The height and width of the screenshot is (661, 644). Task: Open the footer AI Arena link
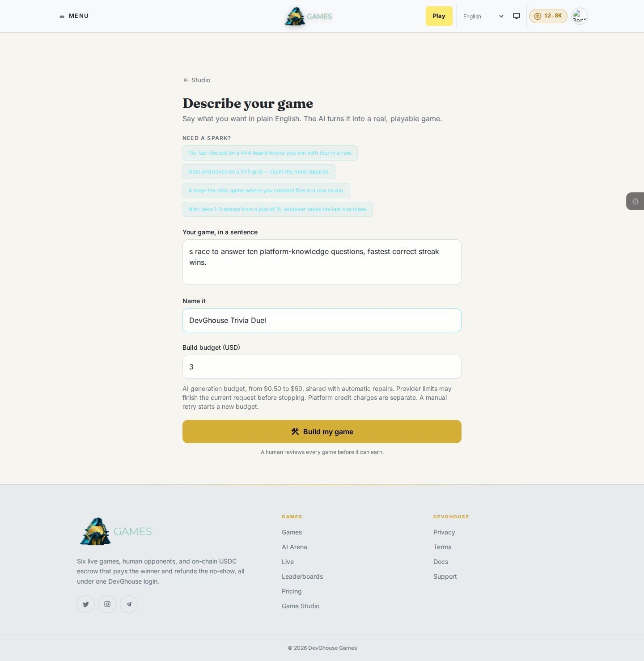294,547
